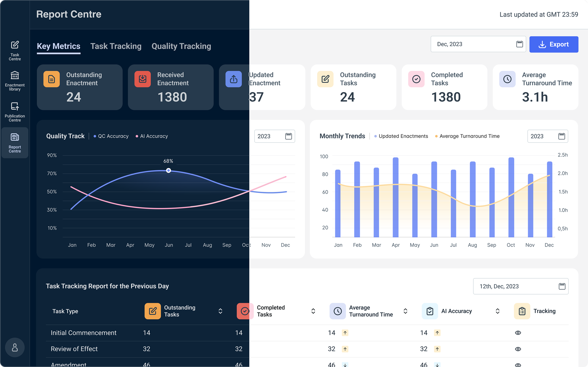Sort by Outstanding Tasks column arrows
The height and width of the screenshot is (367, 588).
220,311
